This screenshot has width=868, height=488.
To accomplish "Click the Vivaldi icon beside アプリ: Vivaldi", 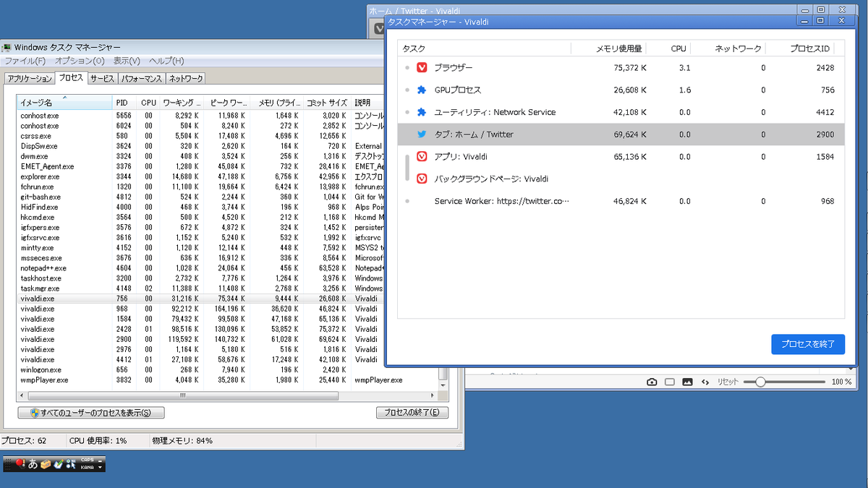I will tap(422, 157).
